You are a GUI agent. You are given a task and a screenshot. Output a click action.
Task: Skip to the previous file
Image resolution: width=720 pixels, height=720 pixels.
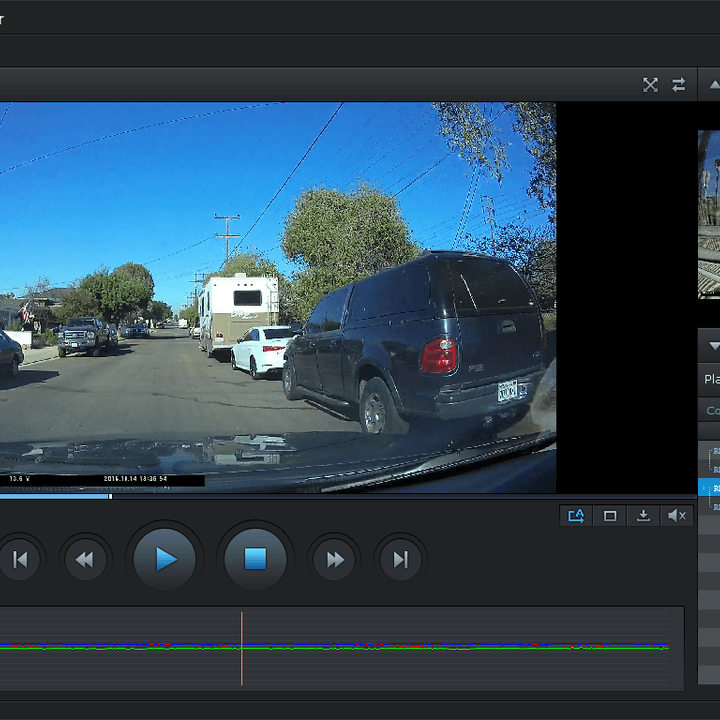tap(20, 559)
